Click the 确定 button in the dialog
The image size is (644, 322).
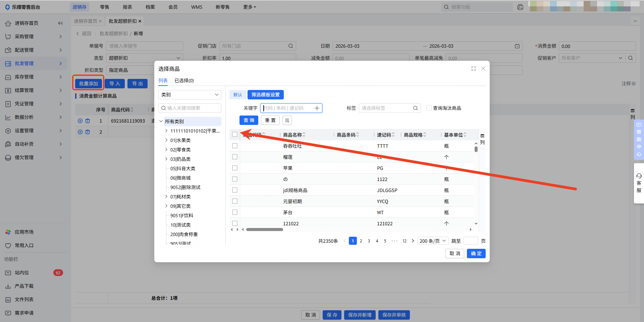476,254
